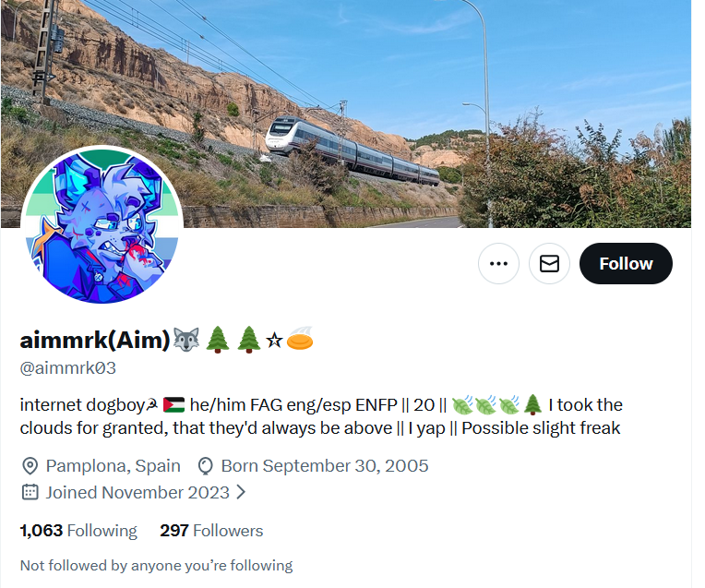
Task: Expand the Joined November 2023 chevron
Action: [241, 492]
